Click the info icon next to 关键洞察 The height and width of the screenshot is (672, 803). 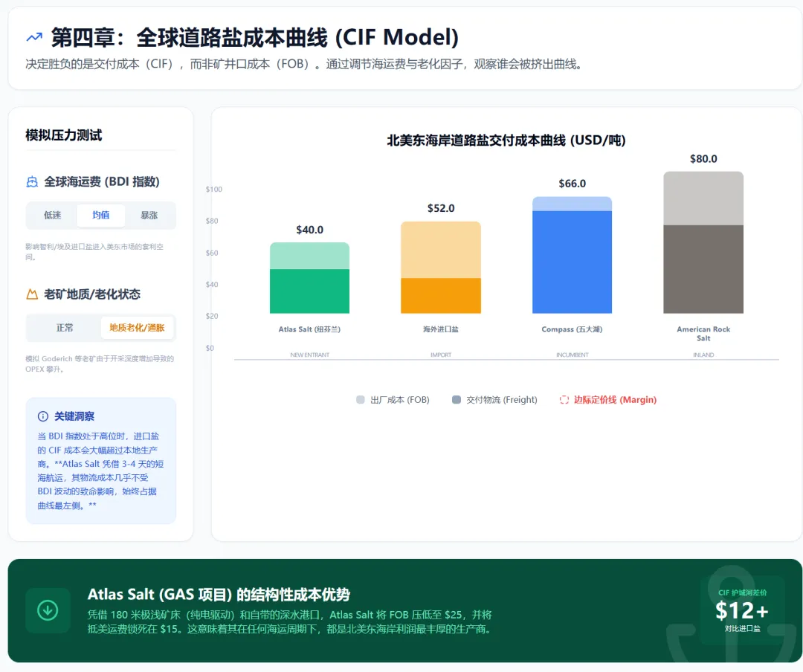[43, 416]
